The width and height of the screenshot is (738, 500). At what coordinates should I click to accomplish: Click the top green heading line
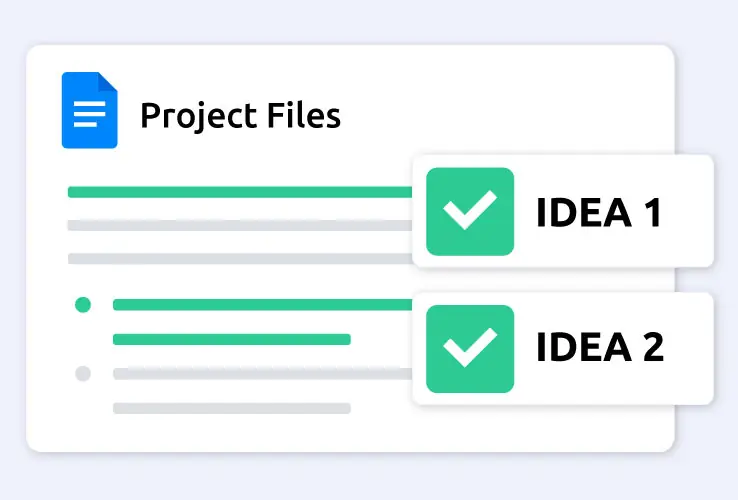tap(240, 192)
